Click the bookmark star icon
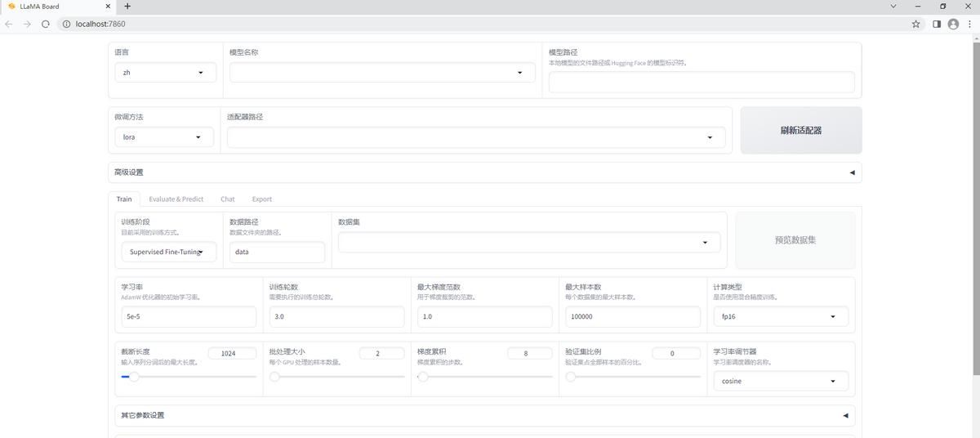Viewport: 980px width, 438px height. click(916, 24)
